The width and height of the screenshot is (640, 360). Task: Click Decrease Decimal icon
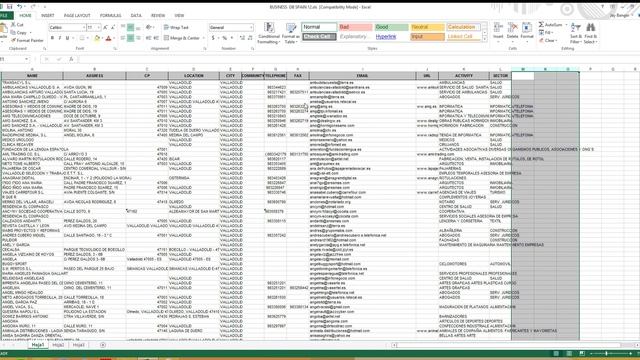coord(250,38)
